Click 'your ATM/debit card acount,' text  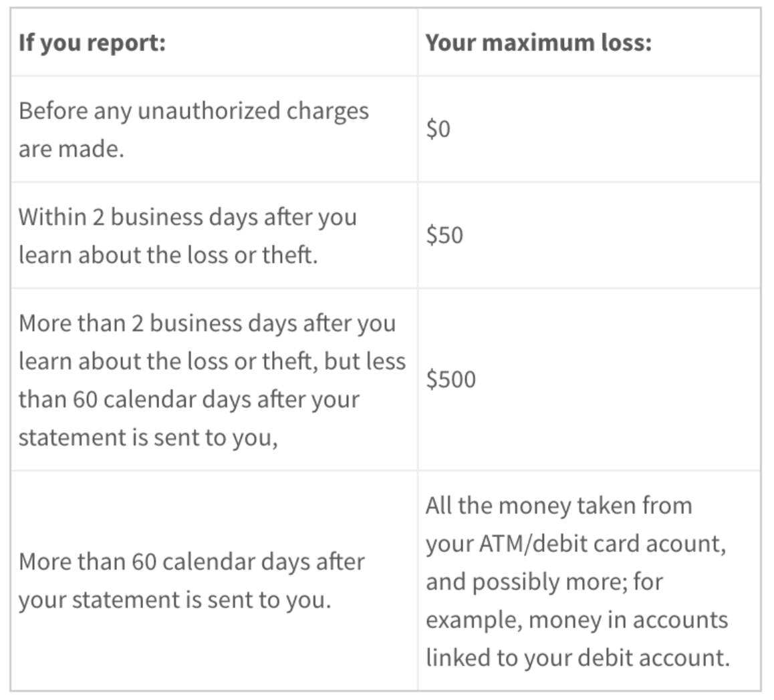(x=575, y=544)
